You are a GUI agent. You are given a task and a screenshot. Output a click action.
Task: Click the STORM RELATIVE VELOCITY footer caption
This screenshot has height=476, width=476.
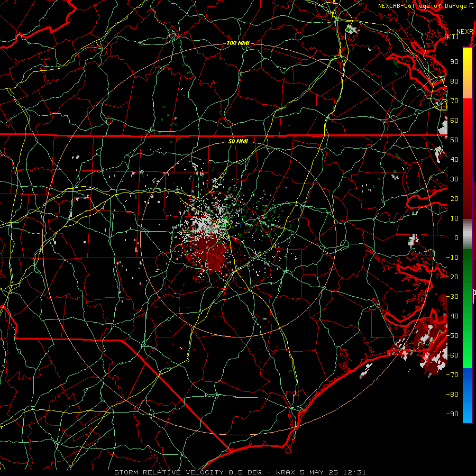point(240,472)
